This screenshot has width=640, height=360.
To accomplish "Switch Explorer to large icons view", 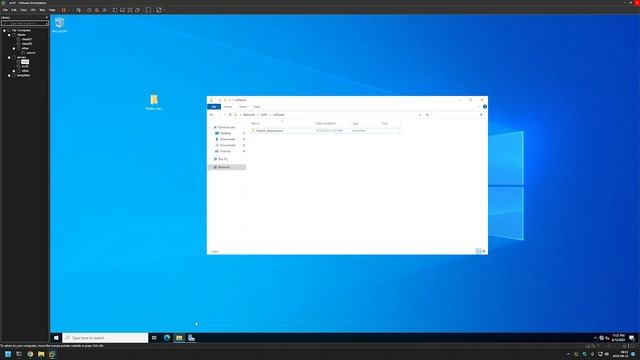I will 484,251.
